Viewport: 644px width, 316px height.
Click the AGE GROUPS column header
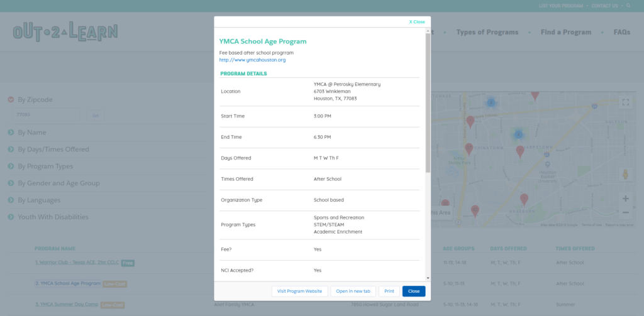tap(458, 249)
